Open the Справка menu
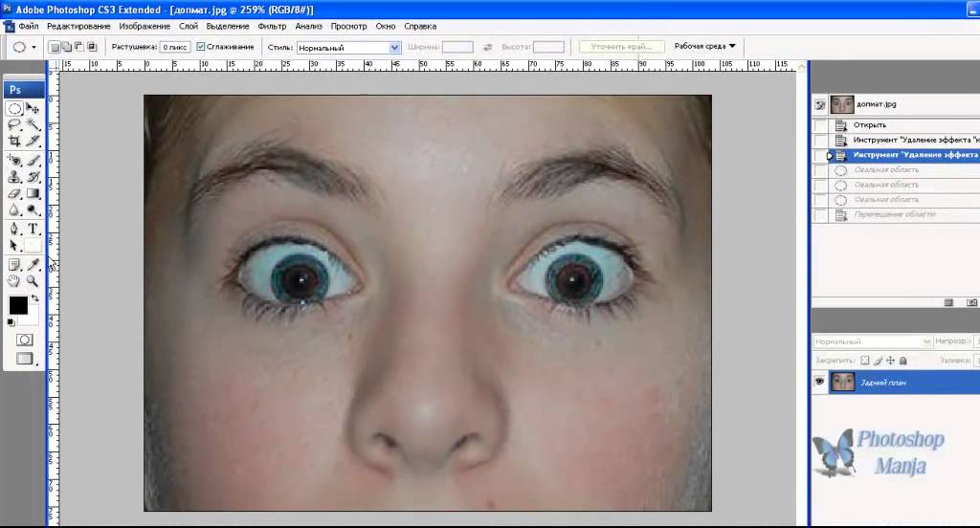Screen dimensions: 980x528 pyautogui.click(x=420, y=26)
